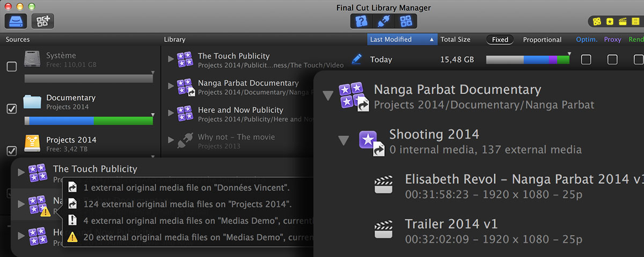Click the Total Size column header
This screenshot has height=257, width=644.
click(x=456, y=39)
